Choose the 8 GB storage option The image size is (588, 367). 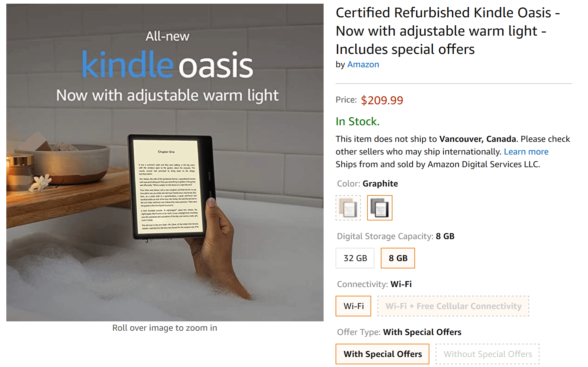tap(398, 258)
